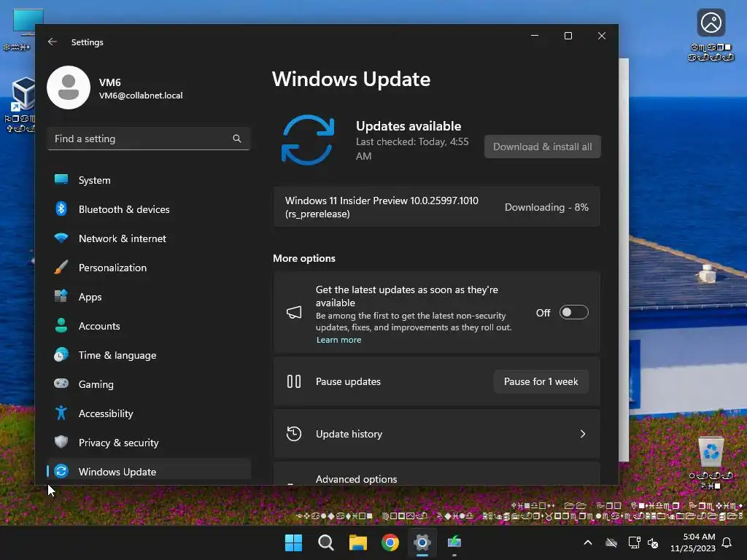Image resolution: width=747 pixels, height=560 pixels.
Task: Select the Bluetooth & devices icon
Action: click(61, 209)
